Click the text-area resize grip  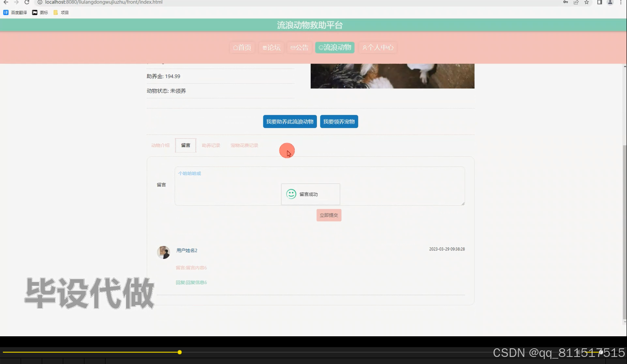(463, 204)
